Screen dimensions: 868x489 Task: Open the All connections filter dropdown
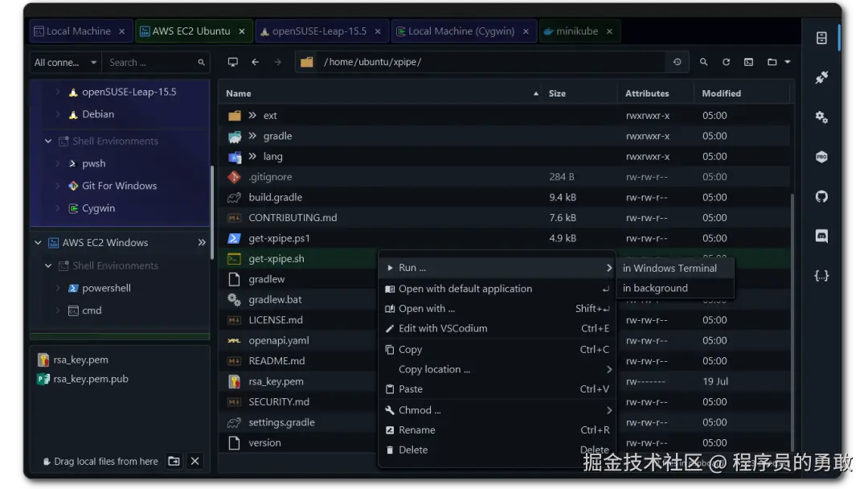[x=64, y=61]
